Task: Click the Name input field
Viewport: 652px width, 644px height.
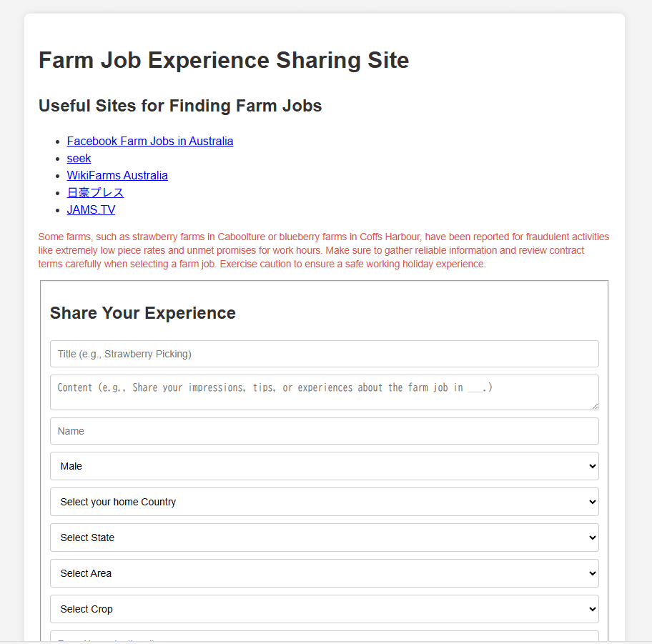Action: [324, 431]
